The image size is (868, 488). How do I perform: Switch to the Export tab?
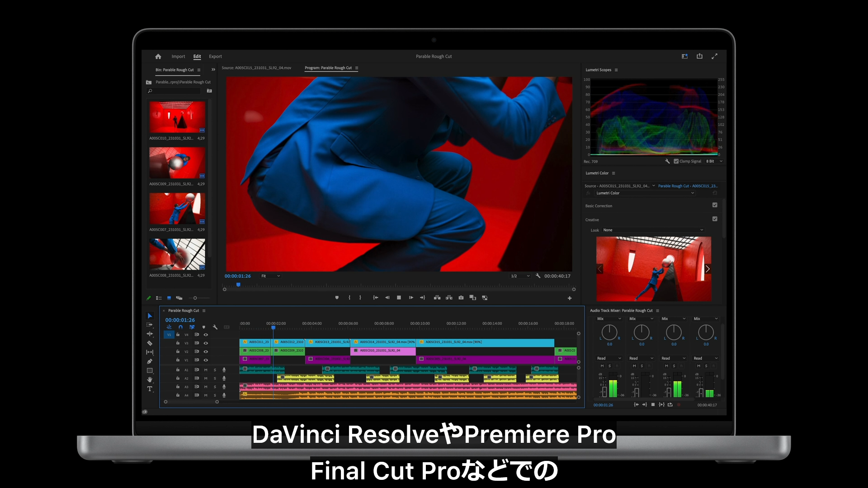pos(215,56)
